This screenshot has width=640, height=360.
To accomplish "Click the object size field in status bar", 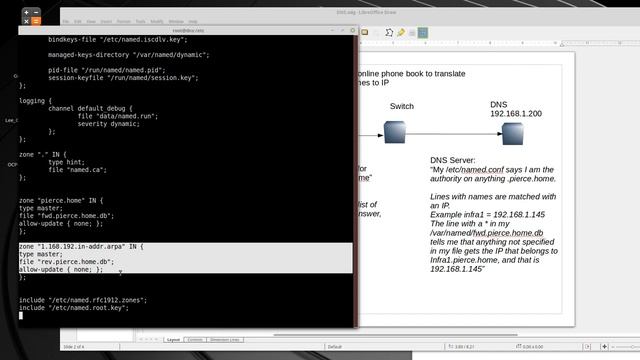I will click(529, 347).
